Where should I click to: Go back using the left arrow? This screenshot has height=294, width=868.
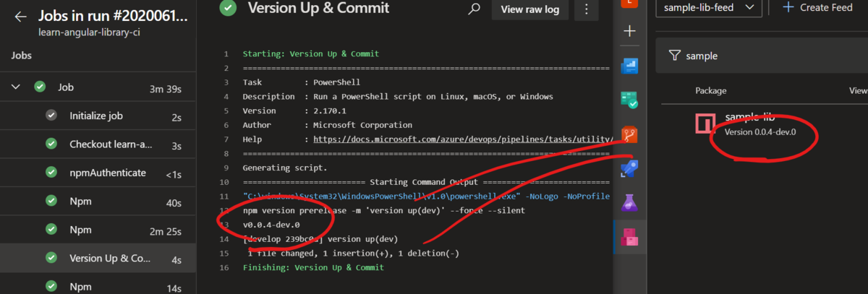tap(20, 17)
